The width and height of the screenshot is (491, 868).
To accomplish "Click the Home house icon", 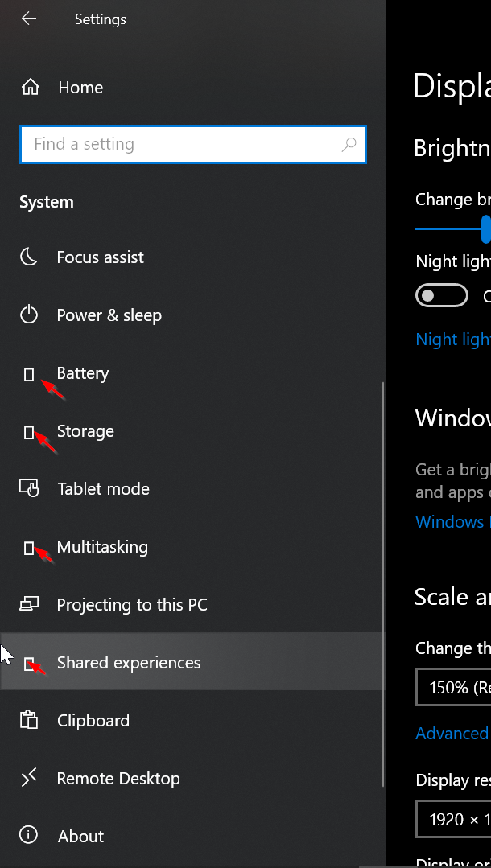I will click(30, 87).
